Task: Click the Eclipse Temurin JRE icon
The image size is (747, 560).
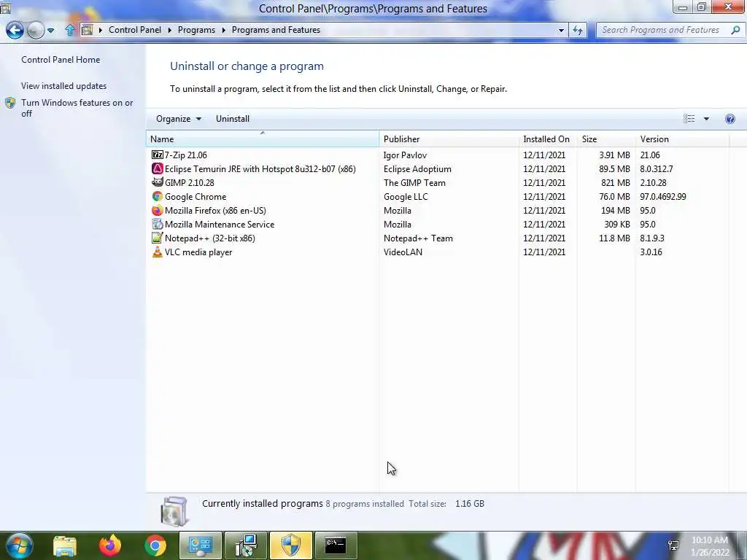Action: coord(158,168)
